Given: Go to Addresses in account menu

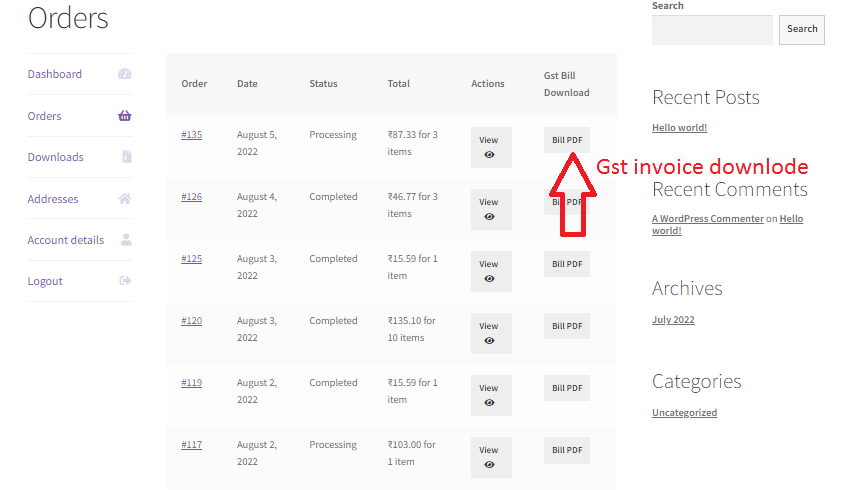Looking at the screenshot, I should (x=53, y=199).
